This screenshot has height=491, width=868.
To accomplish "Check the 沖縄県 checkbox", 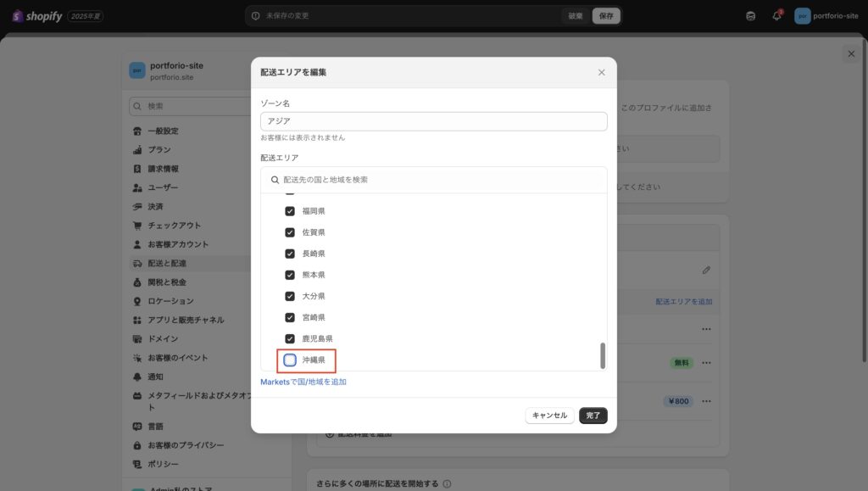I will point(290,360).
